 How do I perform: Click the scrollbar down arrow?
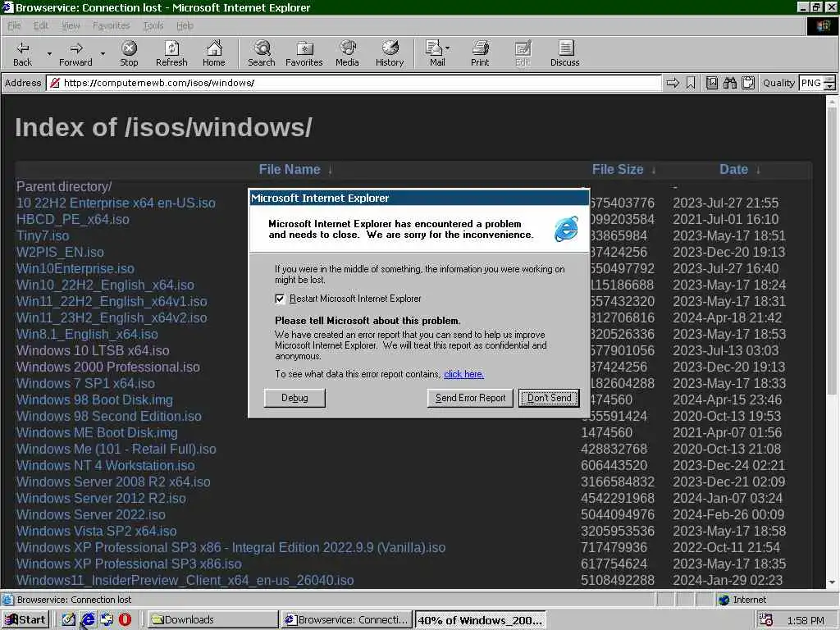click(832, 582)
